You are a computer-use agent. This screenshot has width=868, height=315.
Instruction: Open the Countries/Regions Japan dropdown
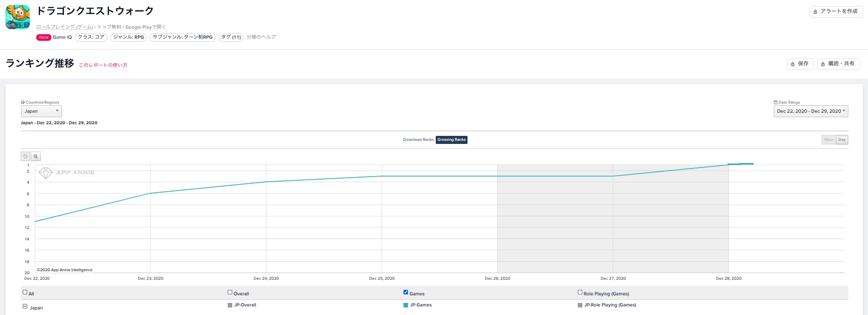(x=41, y=111)
